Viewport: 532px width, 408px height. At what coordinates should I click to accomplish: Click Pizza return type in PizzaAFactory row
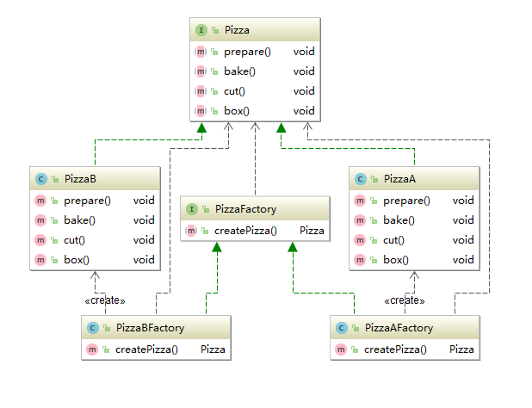tap(461, 349)
